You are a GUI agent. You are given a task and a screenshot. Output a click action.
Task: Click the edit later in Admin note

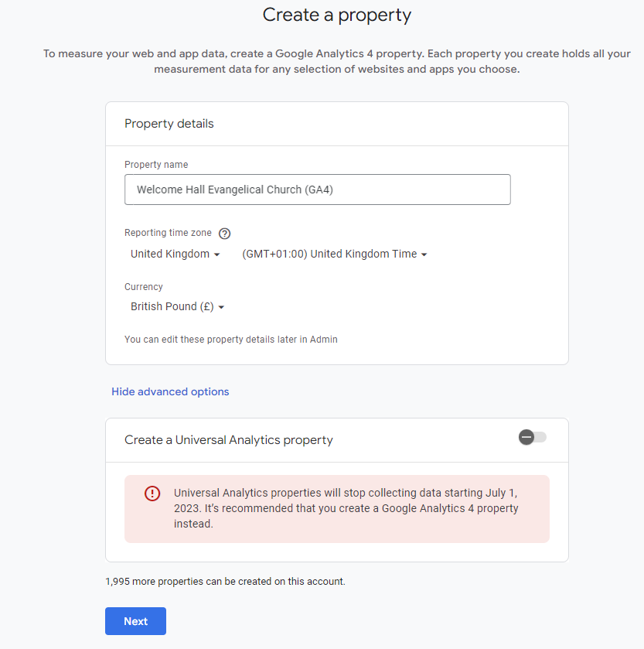[x=231, y=340]
